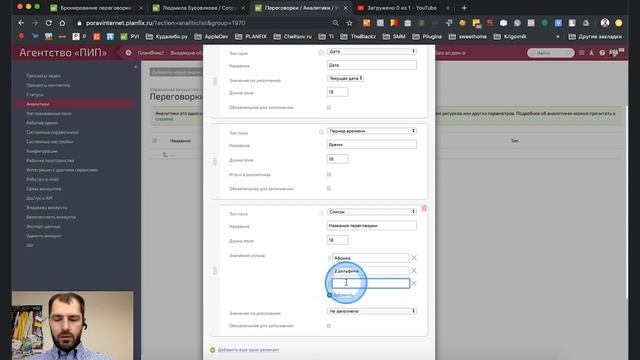Switch to Людмила Бусовикова browser tab
Image resolution: width=640 pixels, height=360 pixels.
198,8
